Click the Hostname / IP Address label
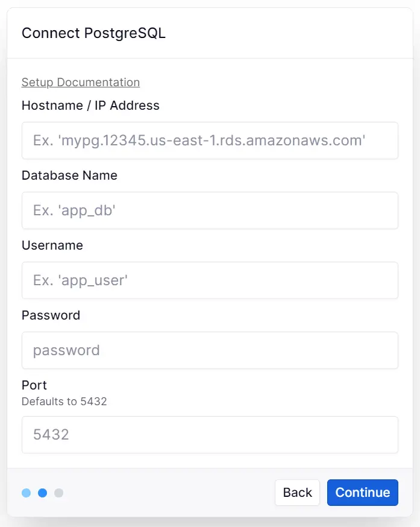This screenshot has width=420, height=527. [90, 106]
